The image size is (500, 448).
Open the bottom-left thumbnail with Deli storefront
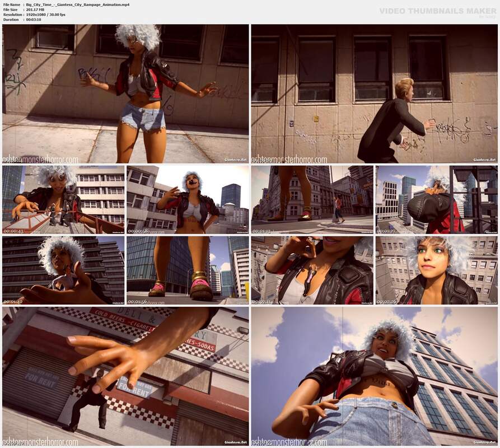pos(125,376)
